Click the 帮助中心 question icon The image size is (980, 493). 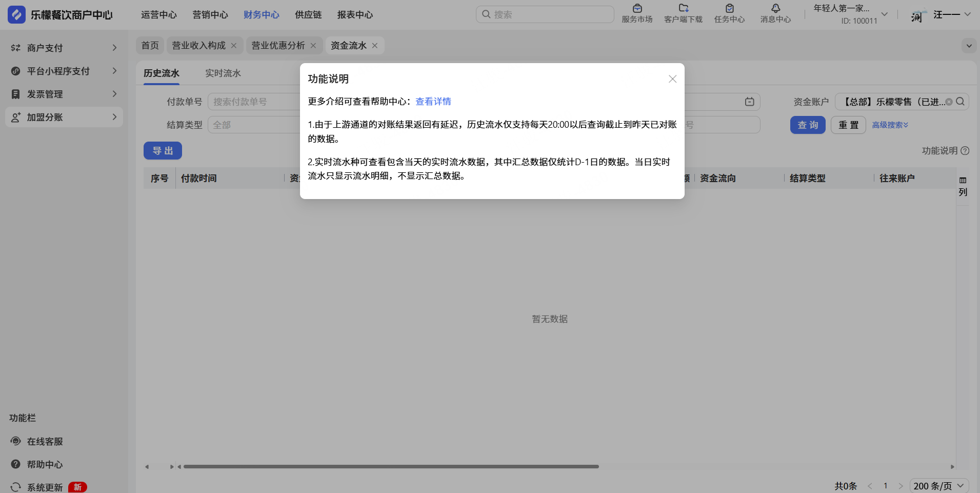click(x=16, y=464)
